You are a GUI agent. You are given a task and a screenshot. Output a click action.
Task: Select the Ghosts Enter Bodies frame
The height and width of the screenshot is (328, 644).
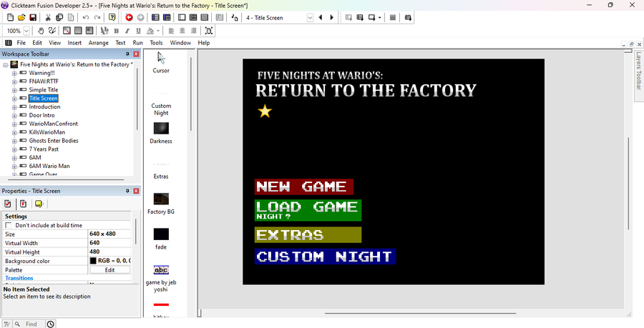[54, 141]
